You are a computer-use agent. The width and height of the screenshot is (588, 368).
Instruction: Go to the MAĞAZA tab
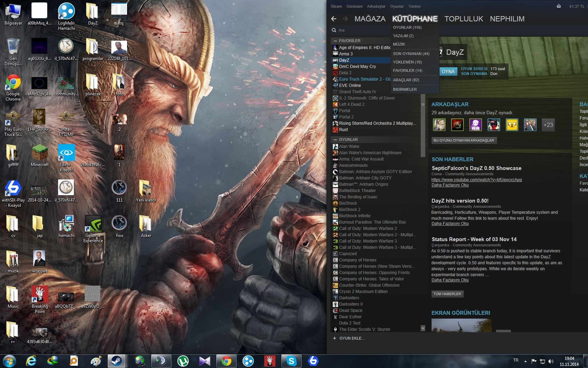tap(370, 19)
